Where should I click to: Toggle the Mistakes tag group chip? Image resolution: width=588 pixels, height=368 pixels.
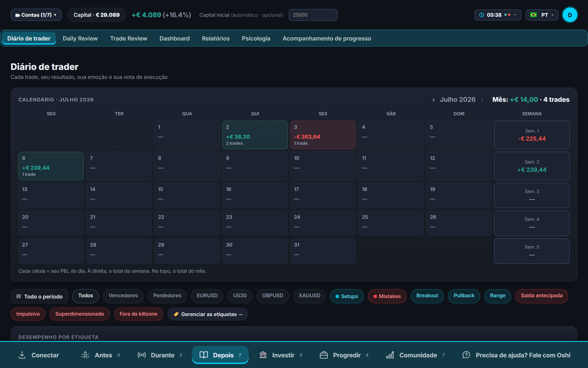click(387, 296)
